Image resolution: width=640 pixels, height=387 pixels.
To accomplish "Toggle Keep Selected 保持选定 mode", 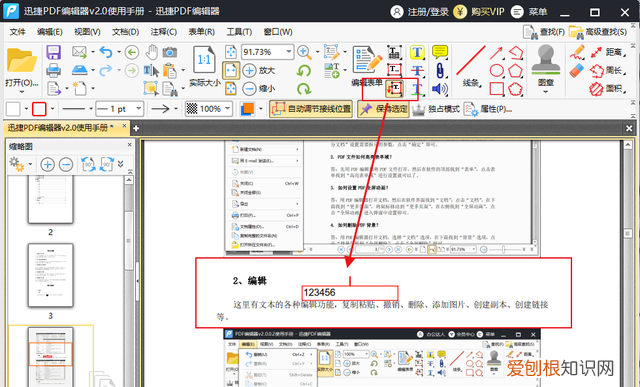I will click(x=383, y=109).
